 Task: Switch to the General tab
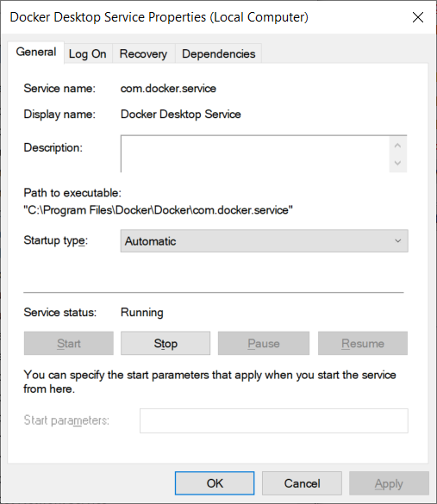[36, 53]
